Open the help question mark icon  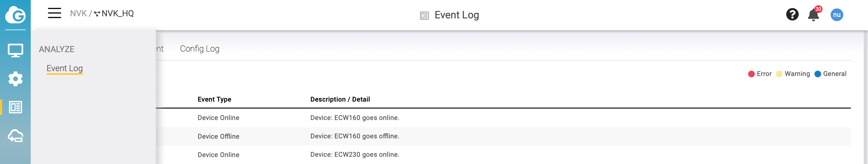[x=792, y=14]
